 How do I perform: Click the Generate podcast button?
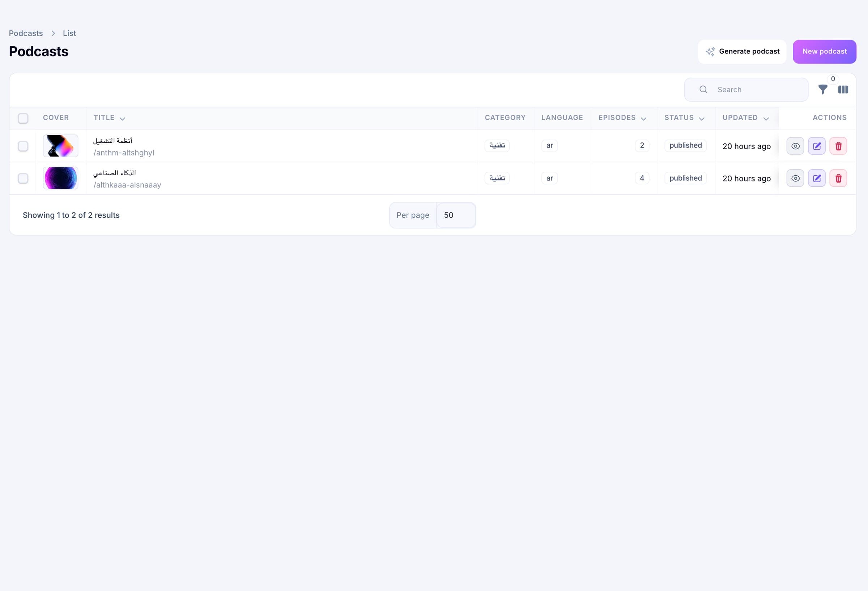pos(742,52)
